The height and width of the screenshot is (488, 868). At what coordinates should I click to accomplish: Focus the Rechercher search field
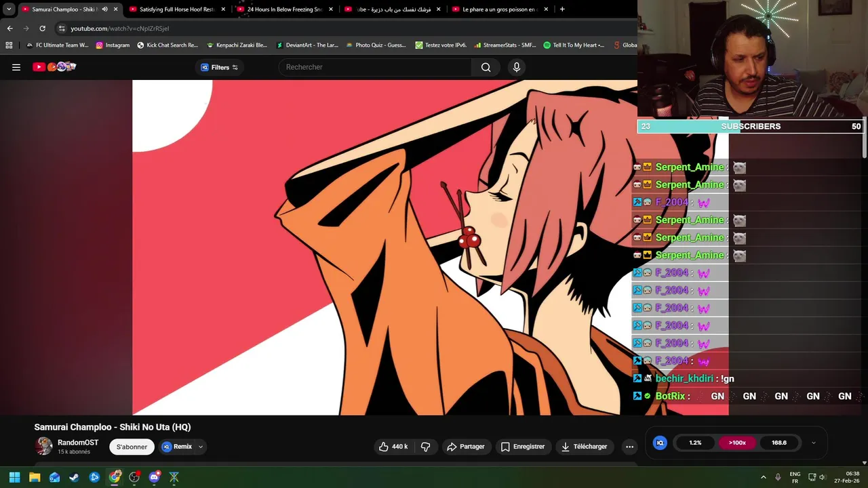[375, 67]
